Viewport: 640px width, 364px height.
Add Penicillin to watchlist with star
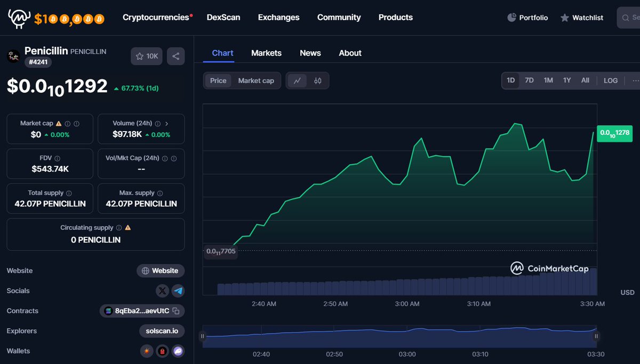click(x=146, y=56)
